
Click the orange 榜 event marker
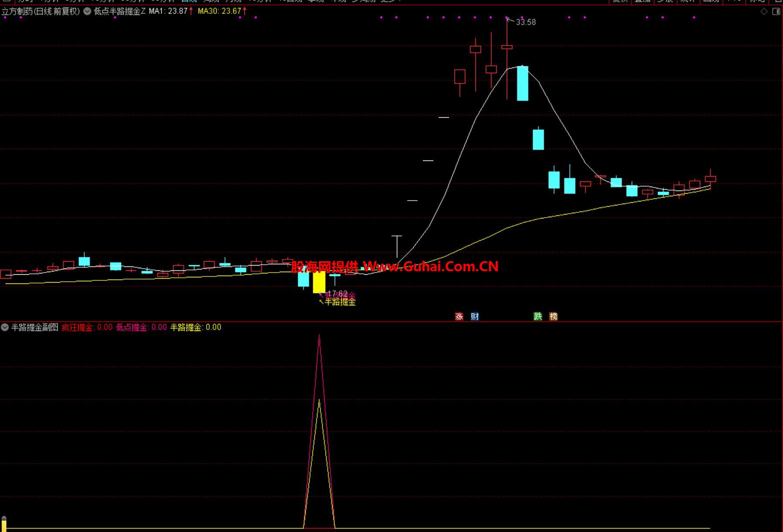point(554,317)
